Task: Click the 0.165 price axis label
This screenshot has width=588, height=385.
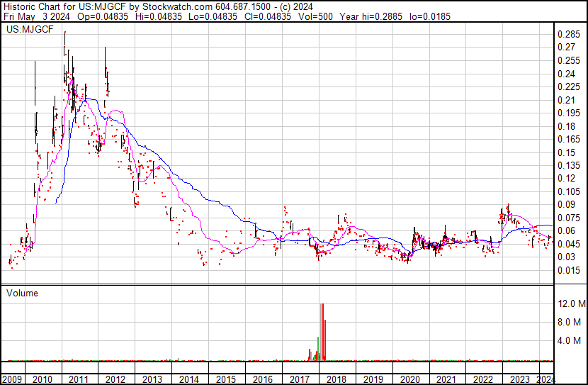Action: click(x=568, y=139)
